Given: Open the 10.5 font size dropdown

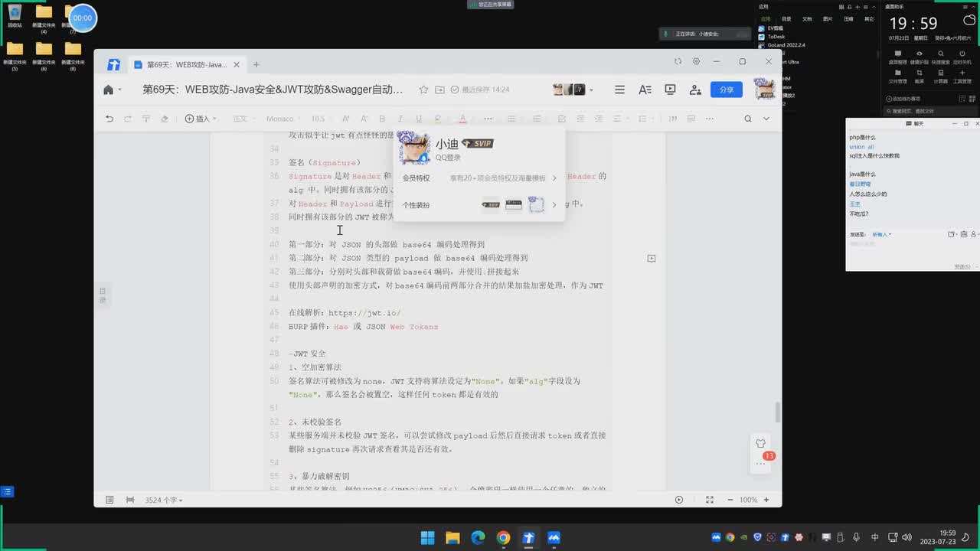Looking at the screenshot, I should pyautogui.click(x=321, y=119).
